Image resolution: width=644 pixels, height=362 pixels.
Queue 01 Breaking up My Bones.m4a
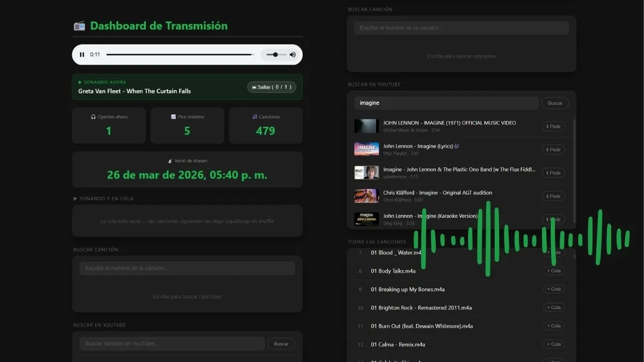click(x=553, y=289)
